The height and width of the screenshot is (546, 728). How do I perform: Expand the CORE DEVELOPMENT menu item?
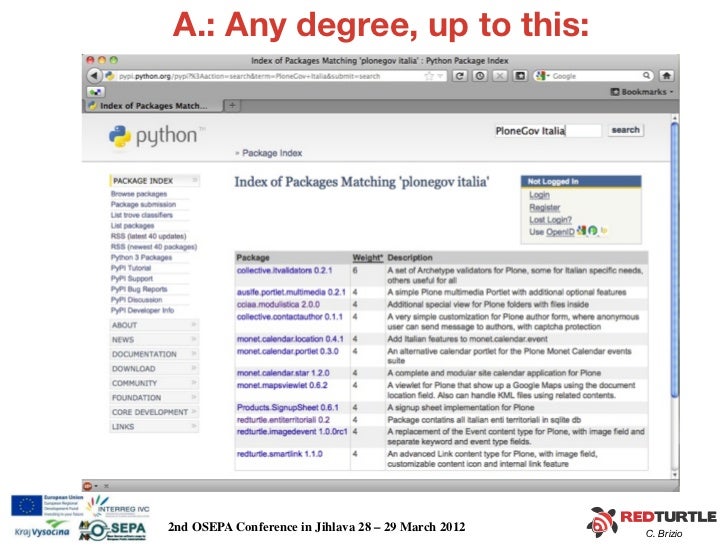[x=155, y=412]
